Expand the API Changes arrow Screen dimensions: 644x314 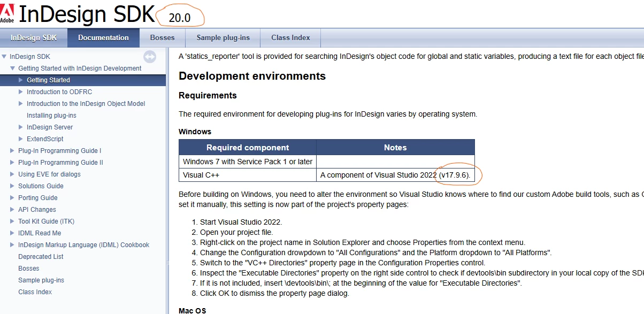13,210
